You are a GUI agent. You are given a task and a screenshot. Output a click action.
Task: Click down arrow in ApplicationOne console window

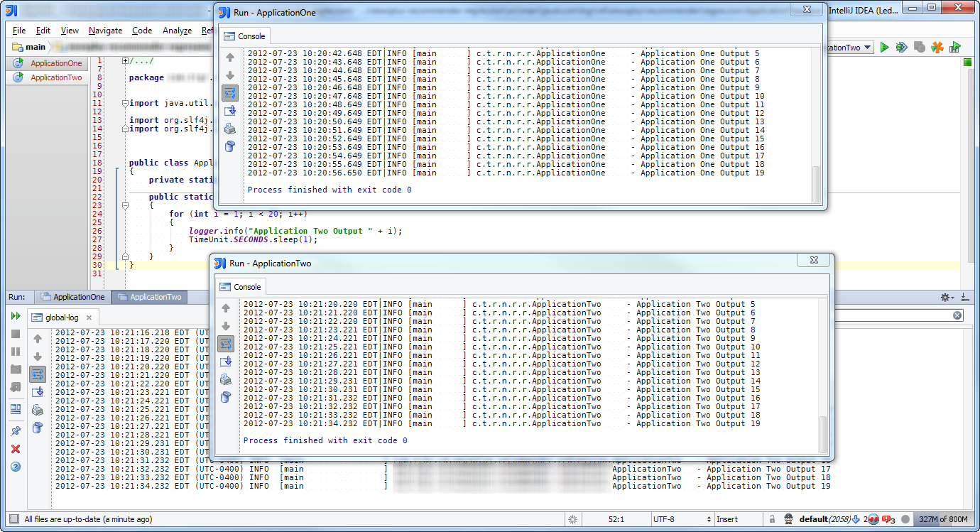pyautogui.click(x=230, y=75)
